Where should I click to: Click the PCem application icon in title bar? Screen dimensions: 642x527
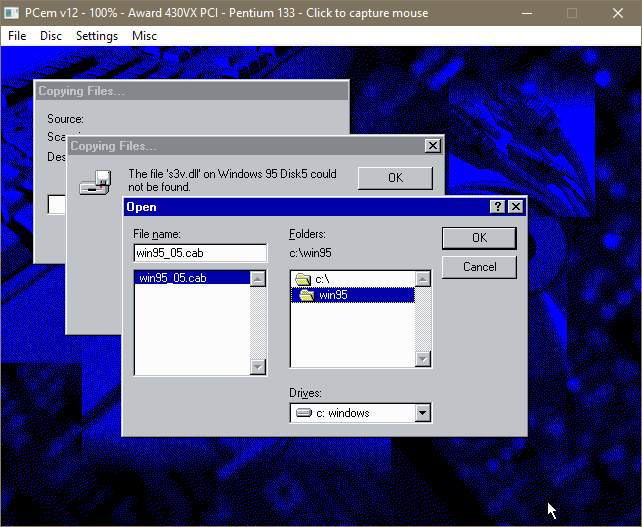tap(11, 13)
